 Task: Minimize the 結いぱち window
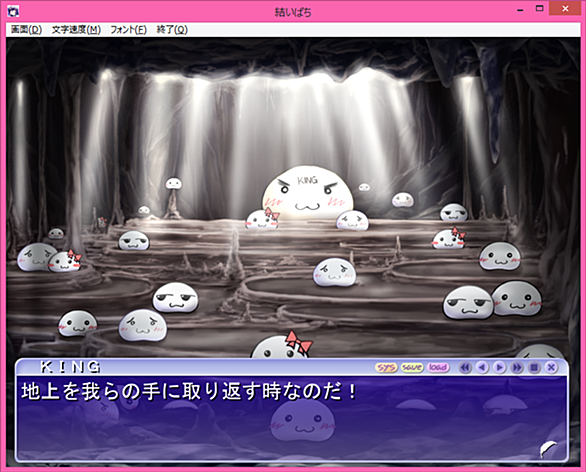520,10
